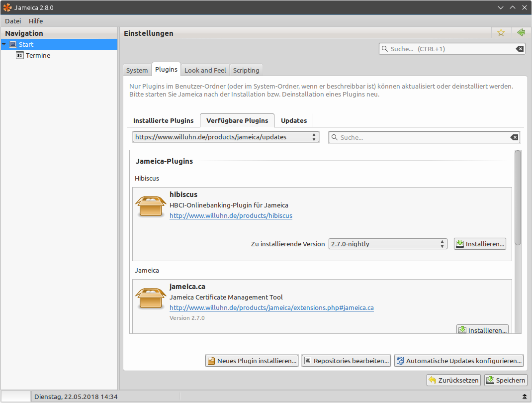Click the Jameica-Plugins heading
Screen dimensions: 532x403
(x=164, y=161)
